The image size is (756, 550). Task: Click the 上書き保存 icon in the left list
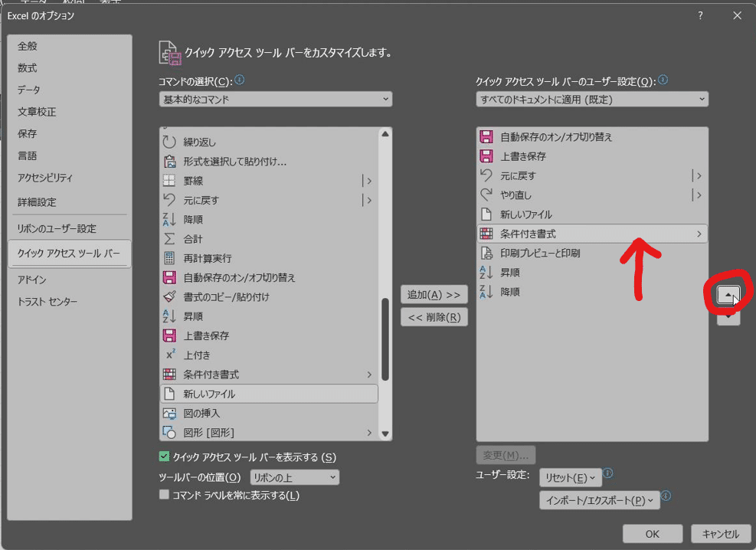click(x=169, y=336)
